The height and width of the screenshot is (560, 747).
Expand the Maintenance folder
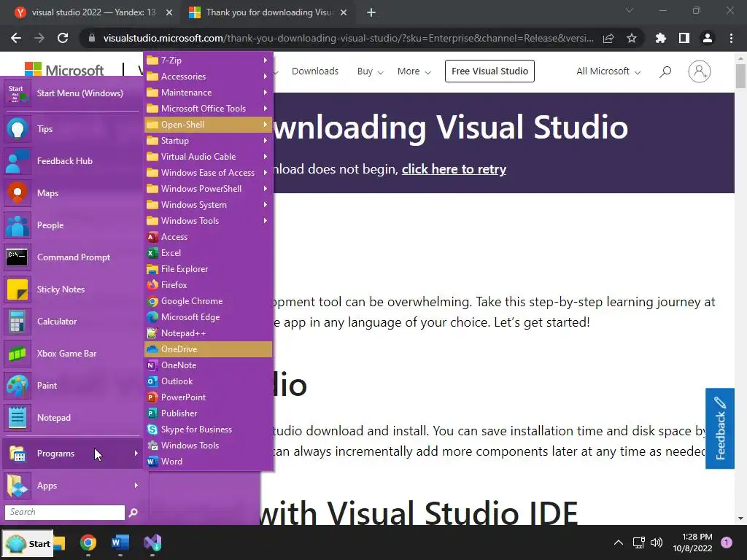[x=208, y=93]
